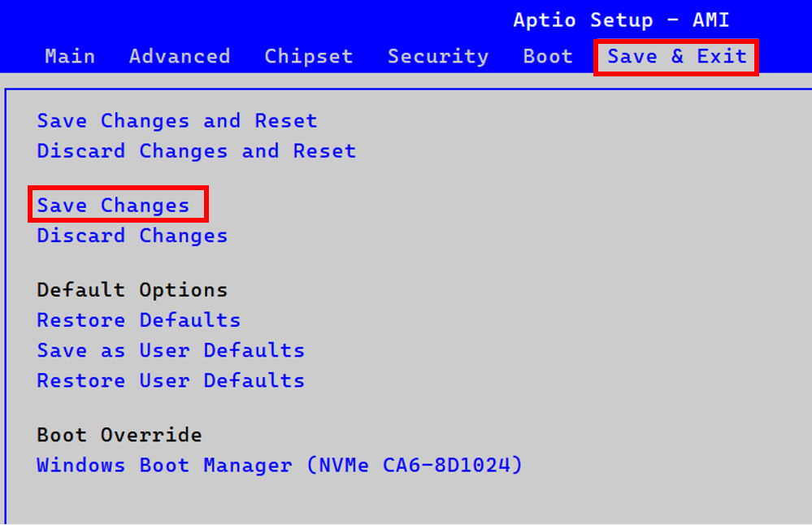Open the Save & Exit tab
The image size is (812, 525).
[x=675, y=56]
